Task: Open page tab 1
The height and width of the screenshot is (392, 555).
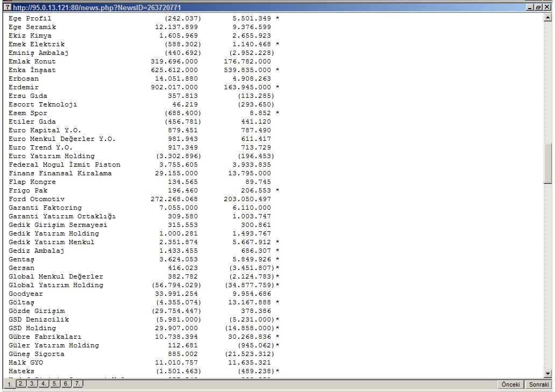Action: point(10,384)
